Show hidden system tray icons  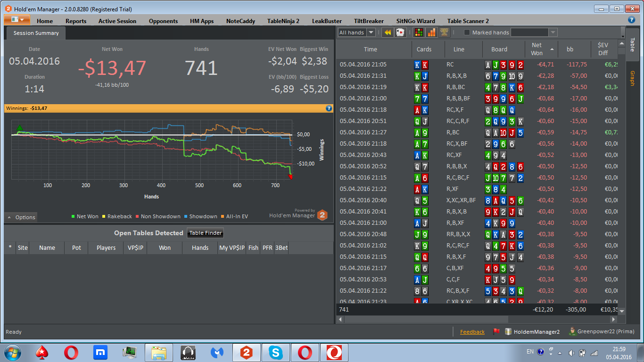(560, 353)
